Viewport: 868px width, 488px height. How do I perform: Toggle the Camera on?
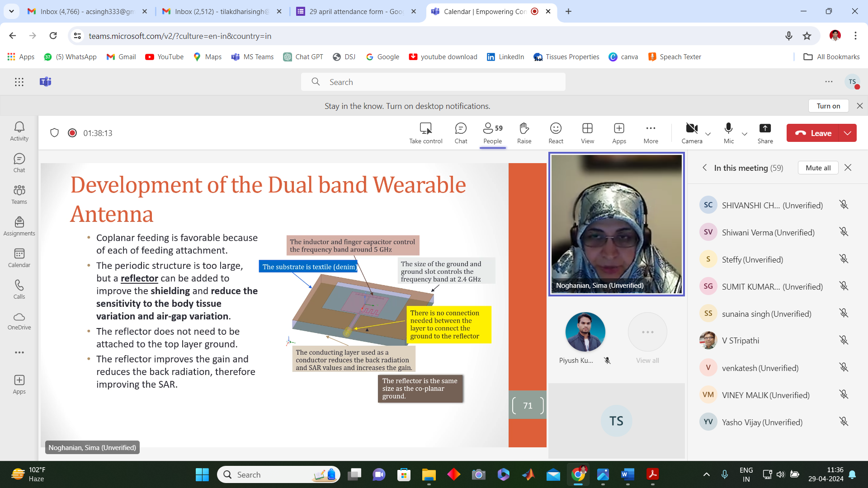pos(692,133)
